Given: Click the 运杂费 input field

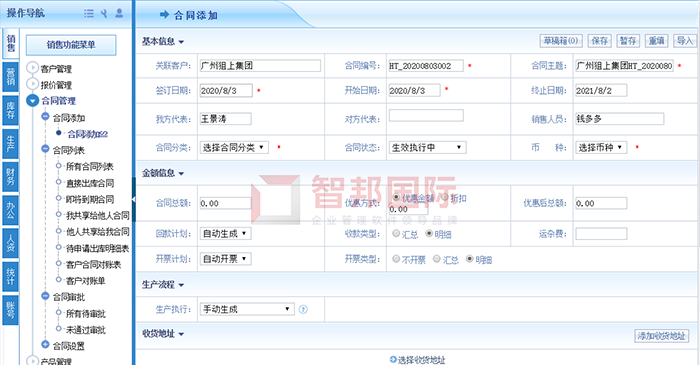Looking at the screenshot, I should tap(601, 233).
